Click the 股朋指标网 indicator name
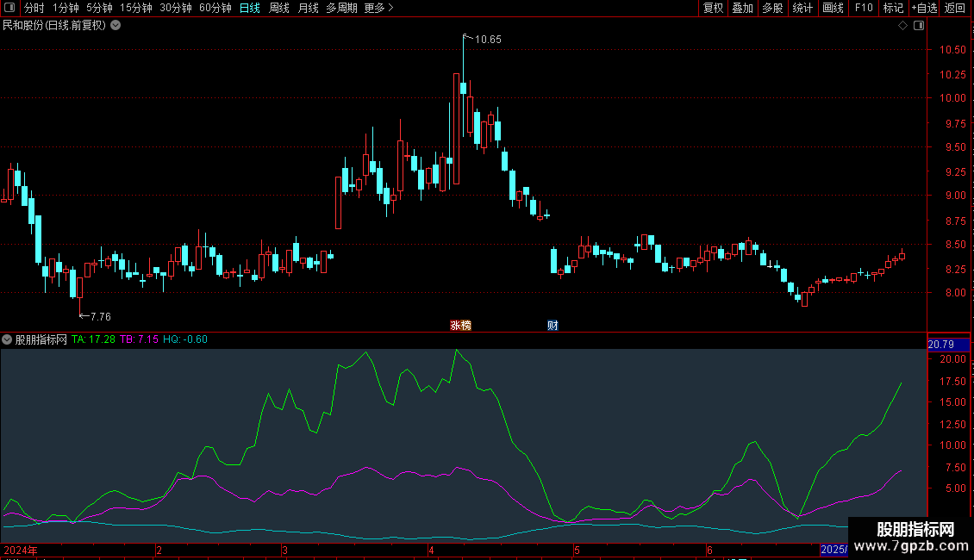This screenshot has height=560, width=974. click(41, 339)
